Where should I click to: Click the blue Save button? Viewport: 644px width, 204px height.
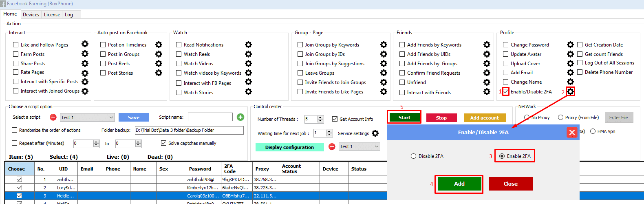coord(134,118)
